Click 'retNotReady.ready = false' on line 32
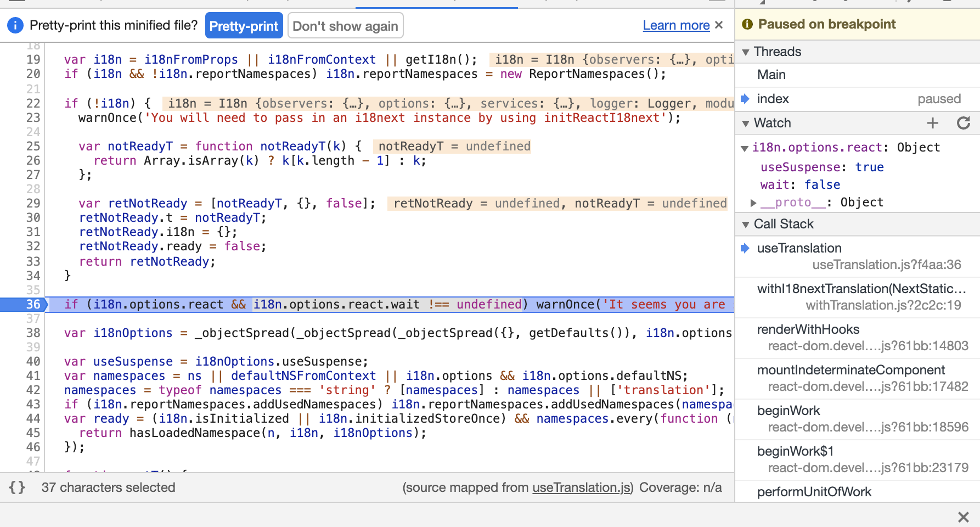 (x=173, y=246)
